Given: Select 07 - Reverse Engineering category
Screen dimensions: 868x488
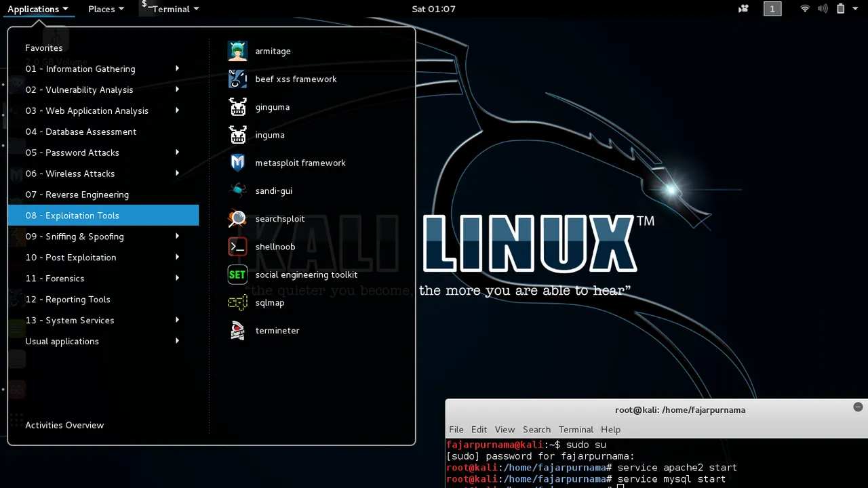Looking at the screenshot, I should tap(103, 195).
